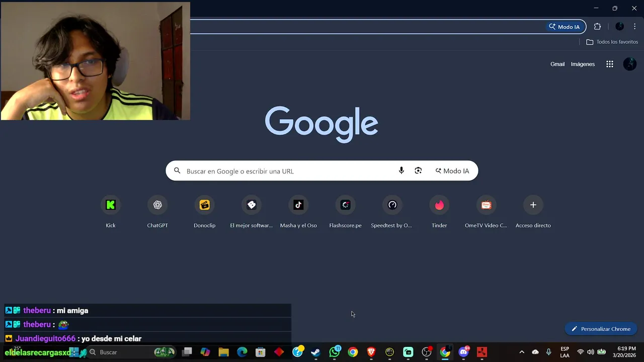Open the Todos los favoritos folder

click(x=612, y=42)
